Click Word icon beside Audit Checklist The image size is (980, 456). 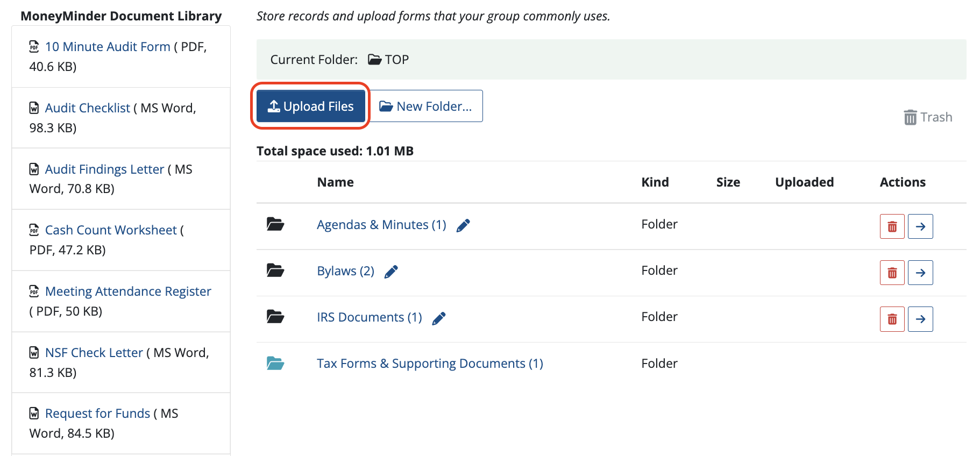[x=34, y=108]
